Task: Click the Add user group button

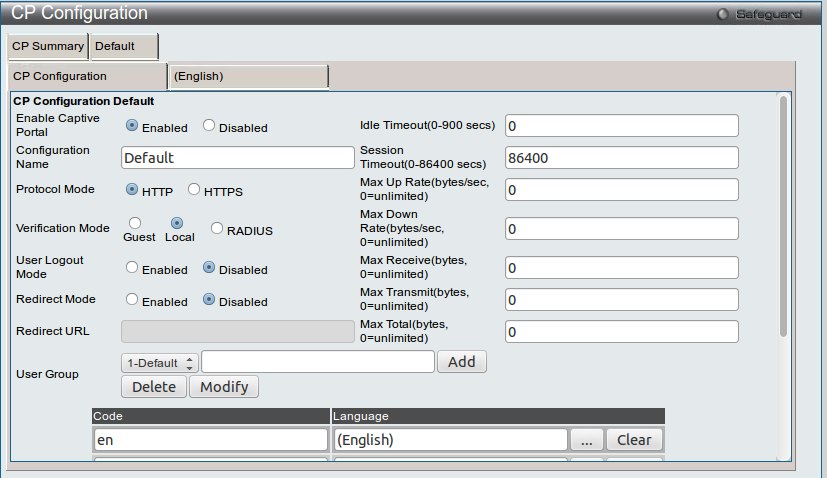Action: click(461, 362)
